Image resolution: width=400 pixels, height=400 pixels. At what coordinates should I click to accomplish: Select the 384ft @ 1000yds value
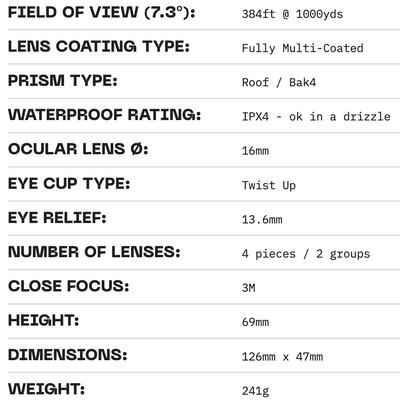(292, 14)
